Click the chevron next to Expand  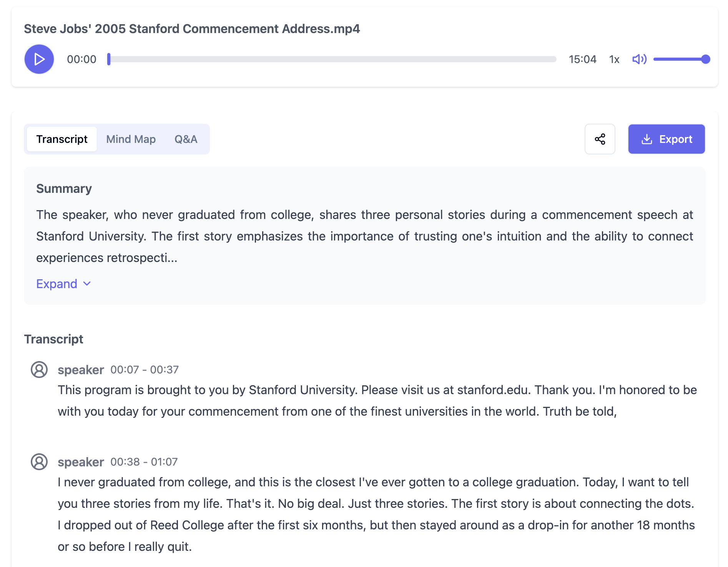point(87,284)
